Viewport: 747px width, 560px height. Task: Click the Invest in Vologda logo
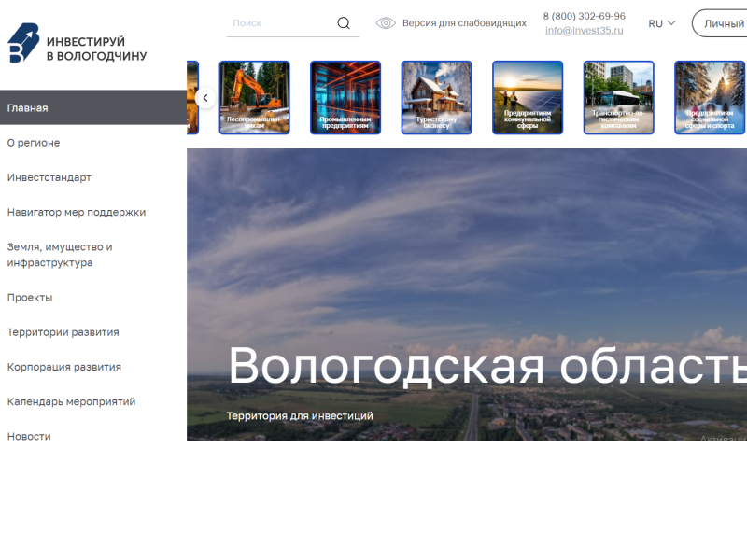pyautogui.click(x=78, y=44)
